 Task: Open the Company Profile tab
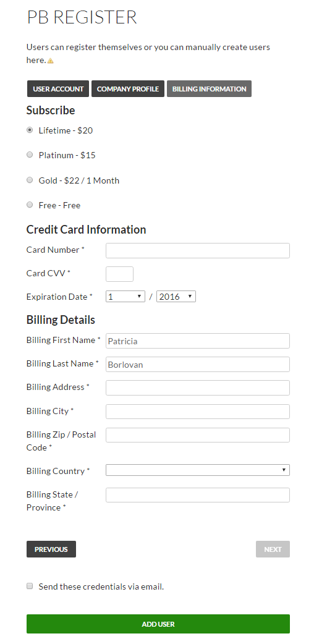click(128, 89)
